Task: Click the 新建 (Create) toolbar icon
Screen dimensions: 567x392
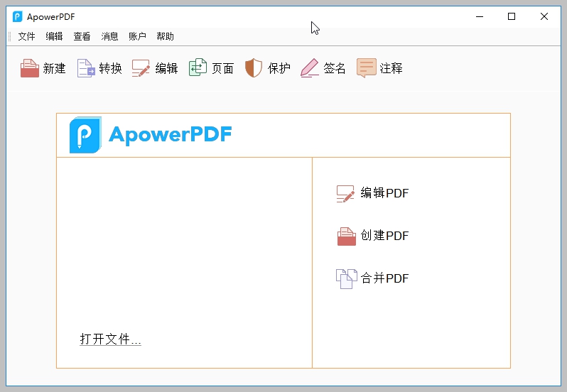Action: (30, 68)
